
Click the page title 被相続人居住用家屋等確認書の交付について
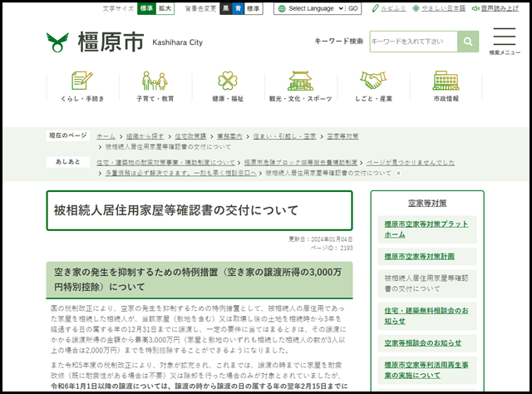(175, 210)
